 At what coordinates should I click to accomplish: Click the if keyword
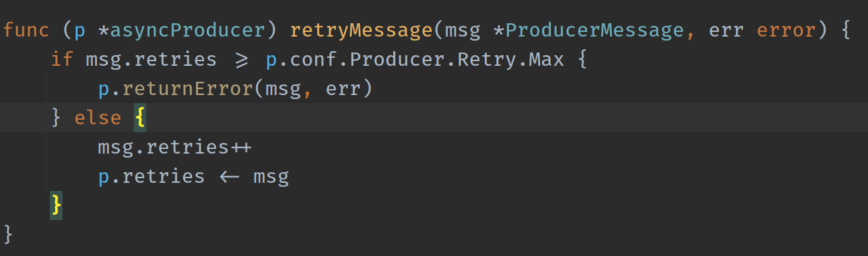coord(62,60)
